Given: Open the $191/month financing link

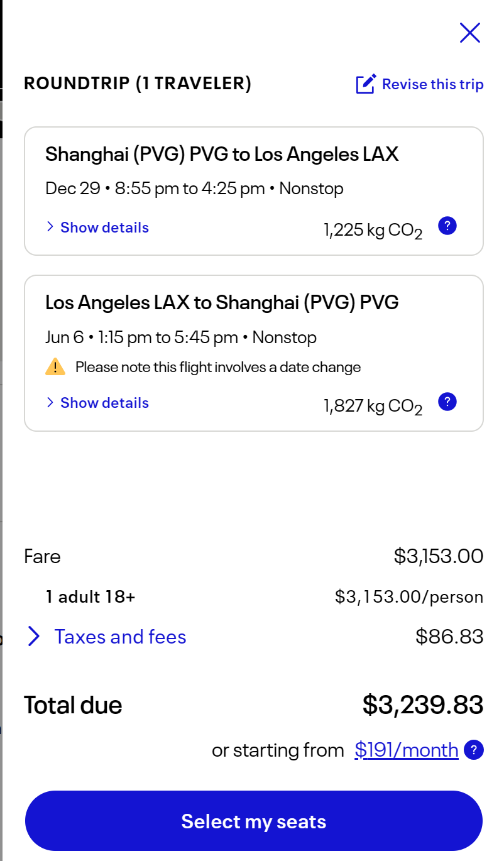Looking at the screenshot, I should 406,750.
